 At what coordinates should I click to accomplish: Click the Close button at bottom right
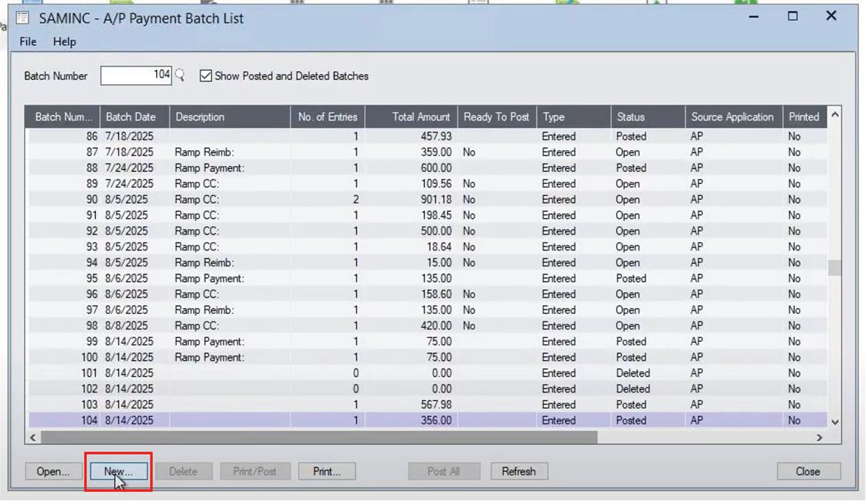pos(808,471)
